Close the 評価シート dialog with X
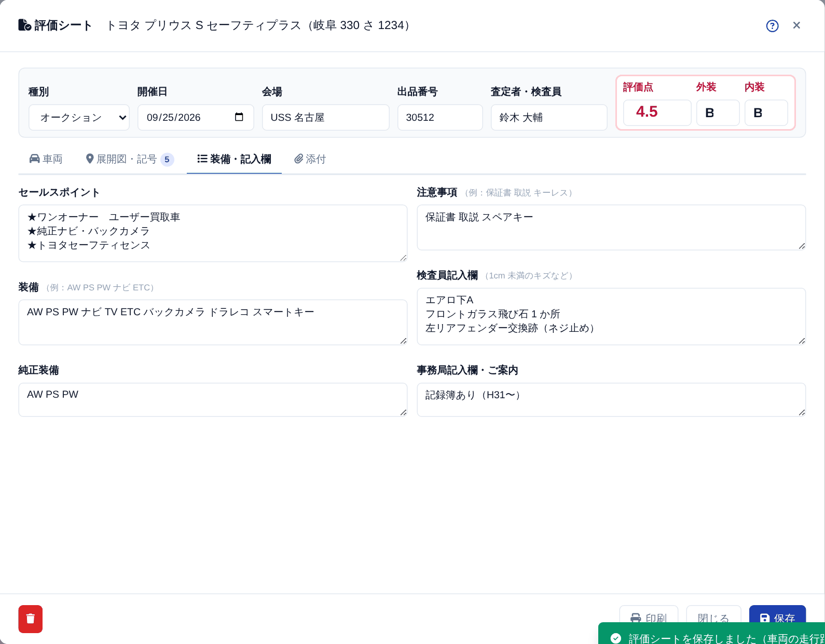825x644 pixels. (x=796, y=25)
